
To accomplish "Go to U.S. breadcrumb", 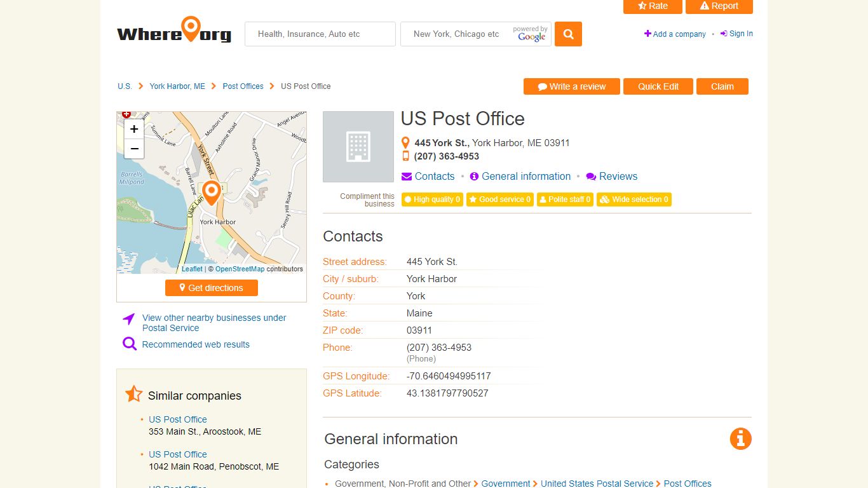I will pyautogui.click(x=125, y=86).
